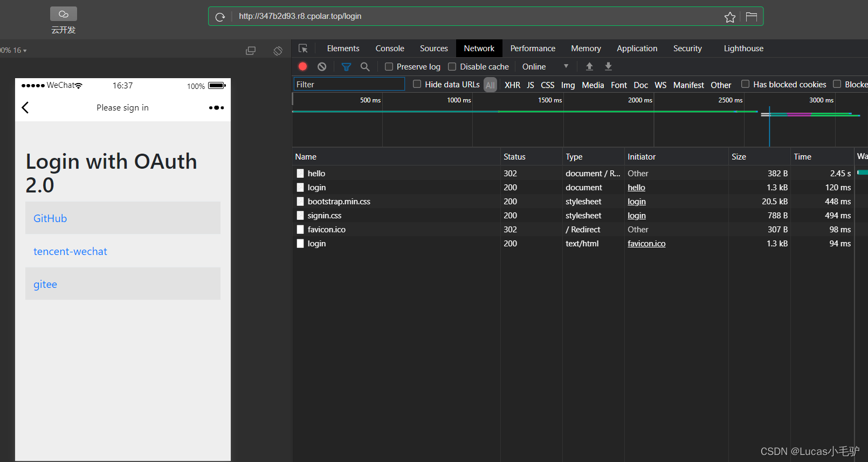
Task: Sort requests by the Status column header
Action: 532,157
